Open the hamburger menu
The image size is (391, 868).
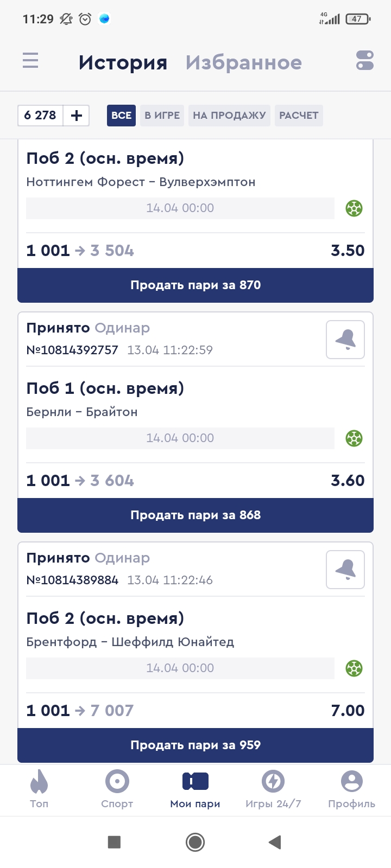(x=30, y=60)
